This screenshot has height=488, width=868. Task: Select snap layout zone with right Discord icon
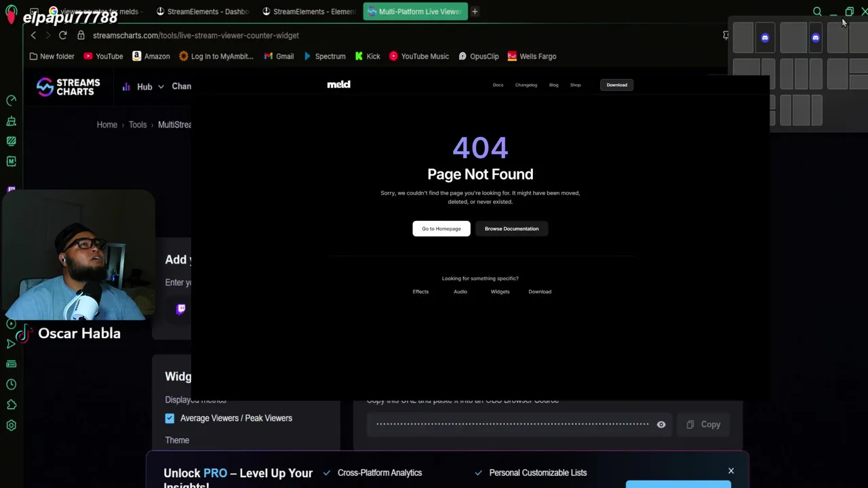[x=816, y=38]
